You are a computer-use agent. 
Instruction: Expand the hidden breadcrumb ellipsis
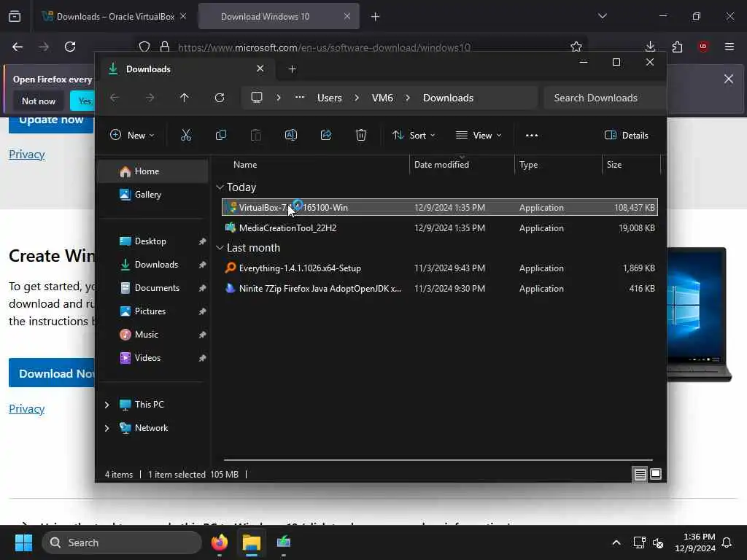point(300,97)
